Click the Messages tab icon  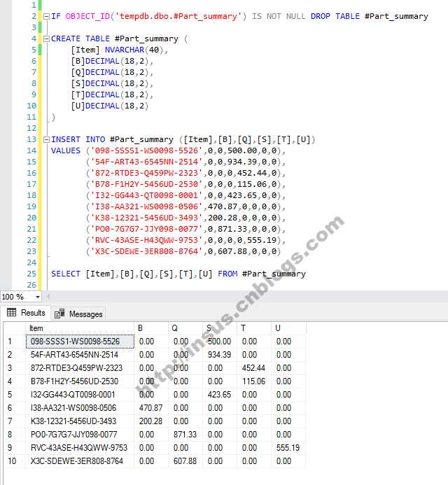(59, 314)
